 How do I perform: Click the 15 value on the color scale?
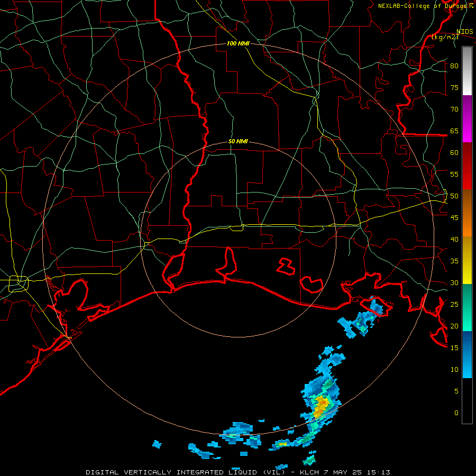(x=454, y=348)
